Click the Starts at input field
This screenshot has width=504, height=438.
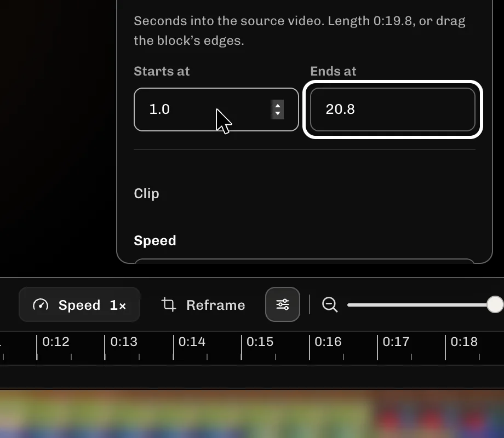216,109
